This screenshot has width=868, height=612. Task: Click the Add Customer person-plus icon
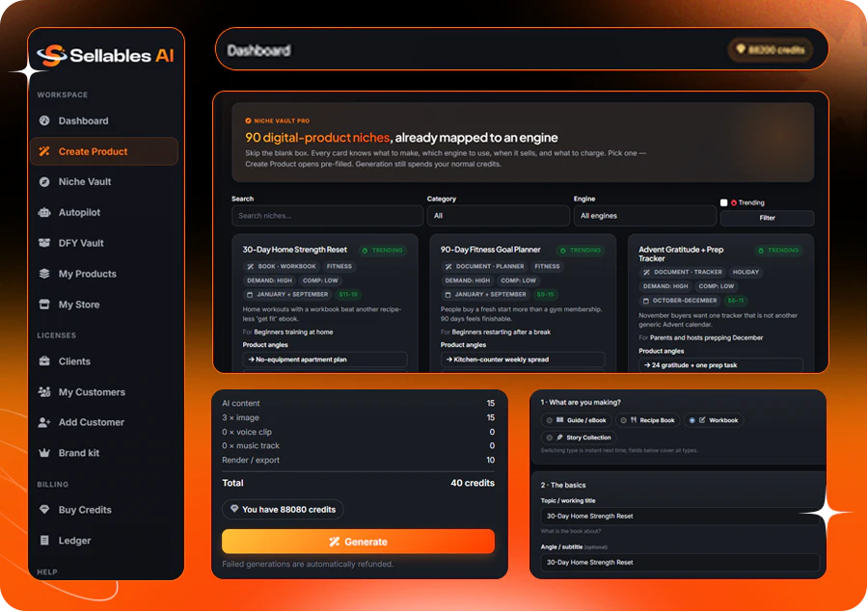tap(44, 422)
